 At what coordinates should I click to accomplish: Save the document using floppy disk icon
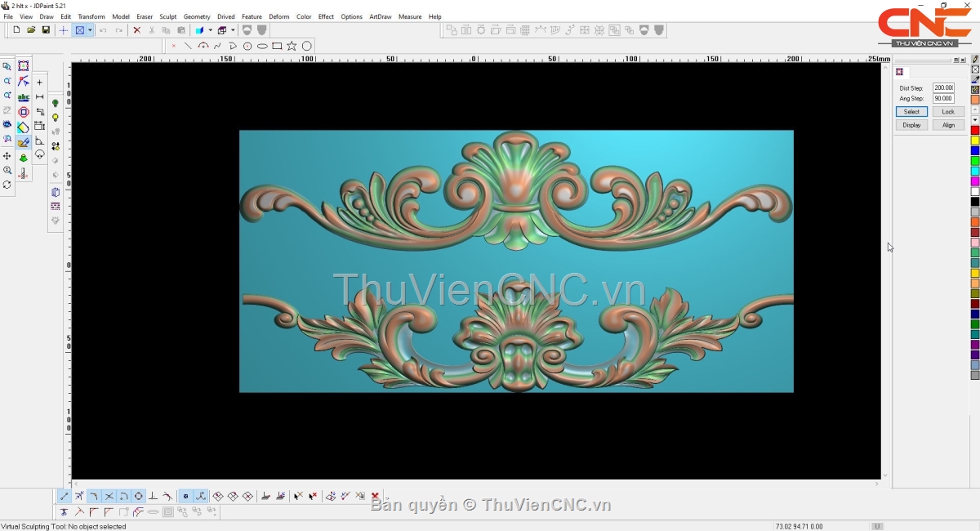tap(46, 30)
